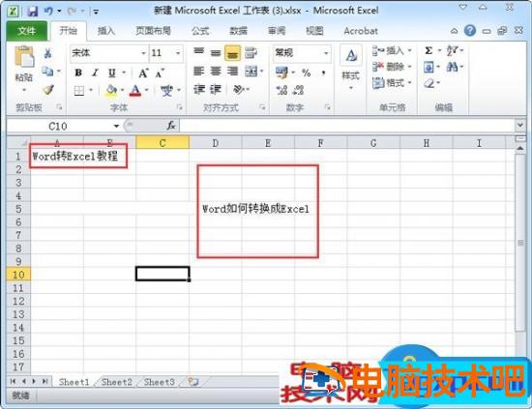Click the Save icon in quick access toolbar
This screenshot has height=409, width=532.
(x=33, y=12)
